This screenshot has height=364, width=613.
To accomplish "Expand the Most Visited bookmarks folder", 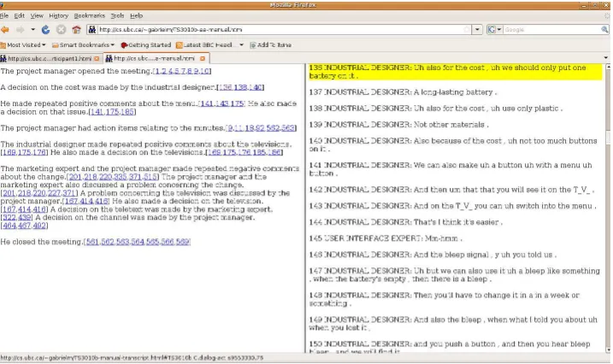I will (x=23, y=45).
